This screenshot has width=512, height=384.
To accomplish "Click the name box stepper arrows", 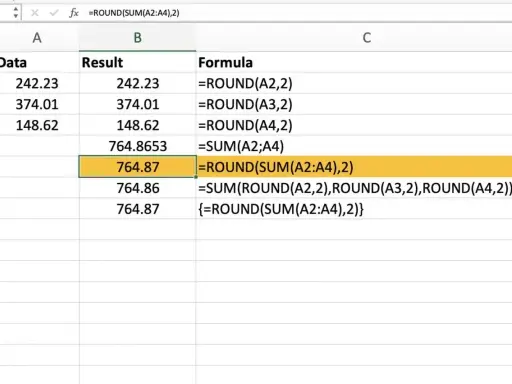I will click(15, 12).
